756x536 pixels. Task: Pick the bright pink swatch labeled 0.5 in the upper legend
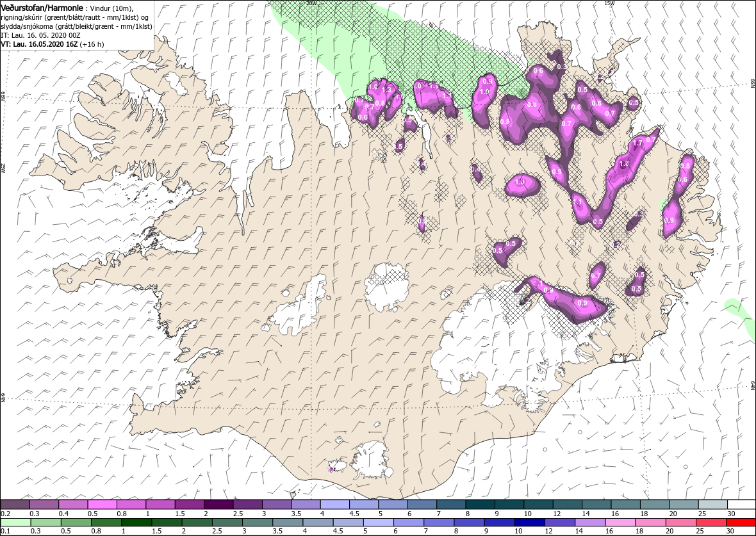103,504
